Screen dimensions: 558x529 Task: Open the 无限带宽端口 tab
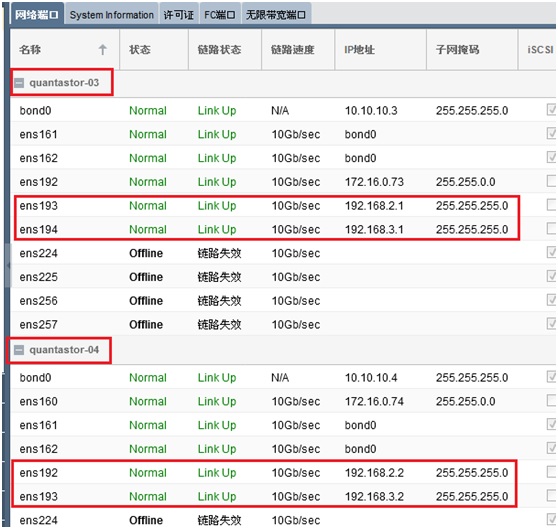click(x=276, y=15)
